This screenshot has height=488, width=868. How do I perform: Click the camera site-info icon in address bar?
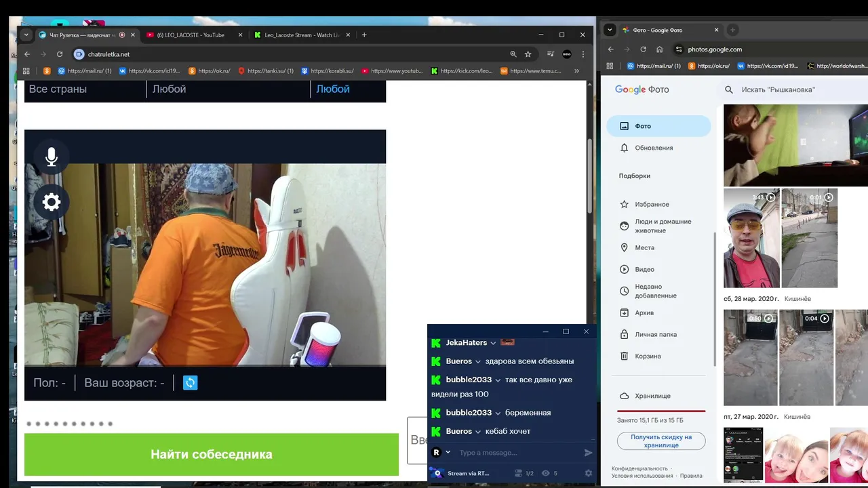coord(79,54)
